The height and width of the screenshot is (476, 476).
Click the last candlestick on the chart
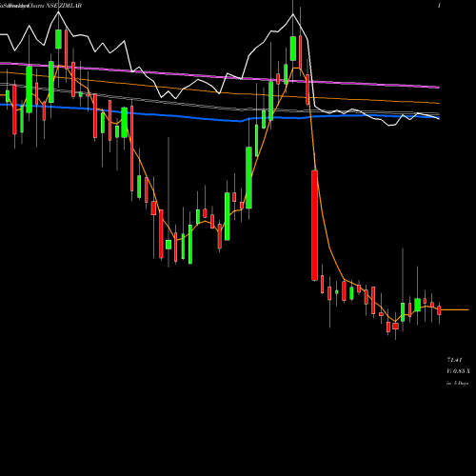(440, 310)
